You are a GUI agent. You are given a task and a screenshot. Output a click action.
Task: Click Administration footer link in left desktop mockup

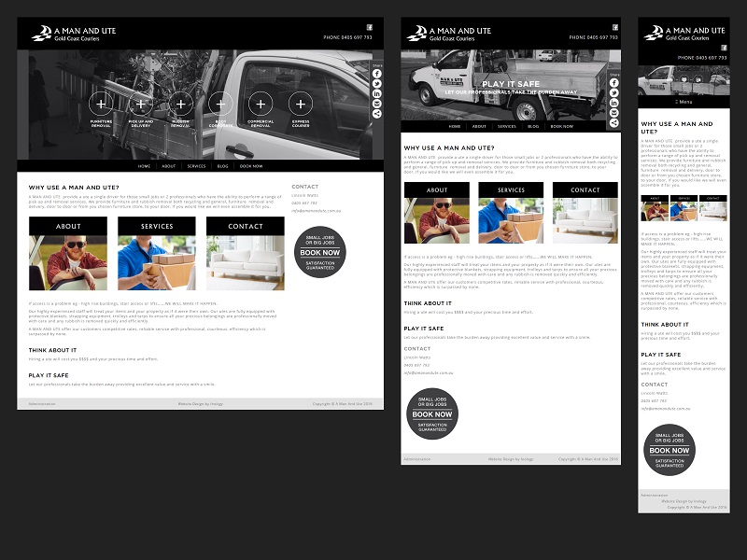(42, 404)
